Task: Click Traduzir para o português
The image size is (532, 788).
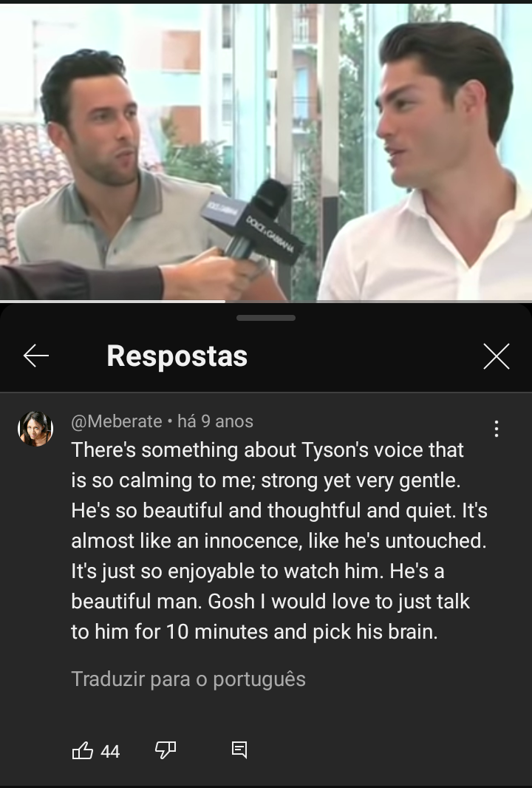Action: coord(188,679)
